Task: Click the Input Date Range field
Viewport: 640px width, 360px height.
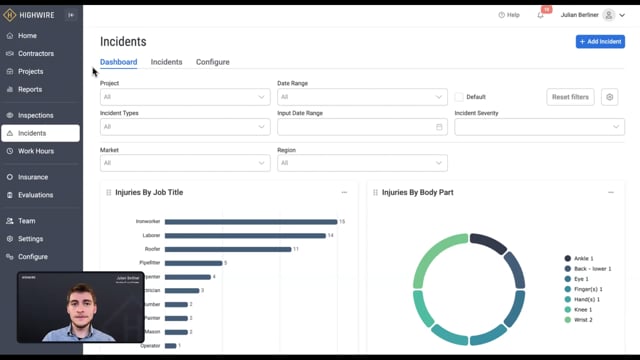Action: [362, 127]
